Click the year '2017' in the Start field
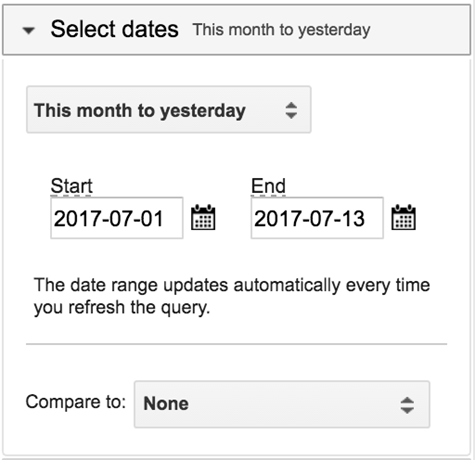Viewport: 475px width, 460px height. pyautogui.click(x=75, y=219)
